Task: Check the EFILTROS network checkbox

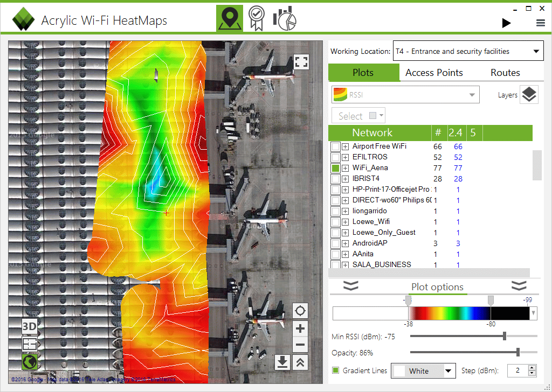Action: [x=335, y=157]
